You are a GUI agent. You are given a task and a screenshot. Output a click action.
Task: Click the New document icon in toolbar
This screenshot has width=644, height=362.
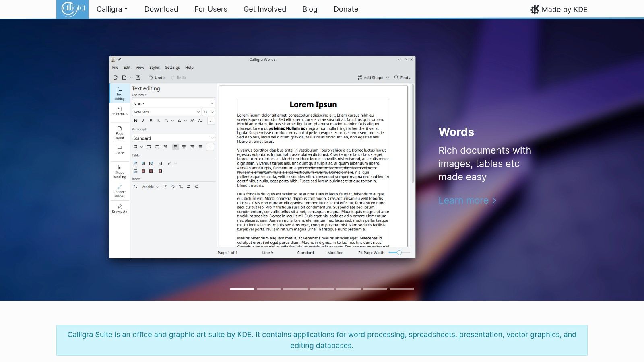click(x=116, y=78)
